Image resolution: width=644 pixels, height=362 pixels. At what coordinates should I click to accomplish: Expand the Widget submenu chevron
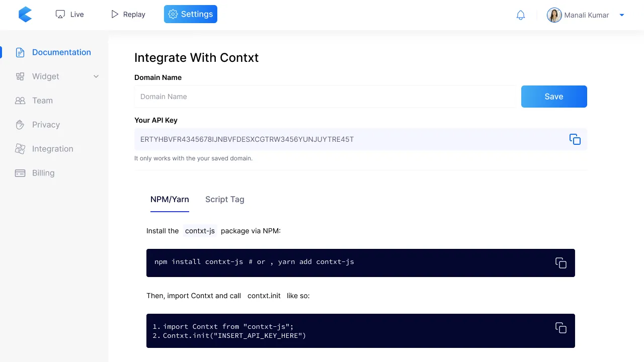(96, 76)
